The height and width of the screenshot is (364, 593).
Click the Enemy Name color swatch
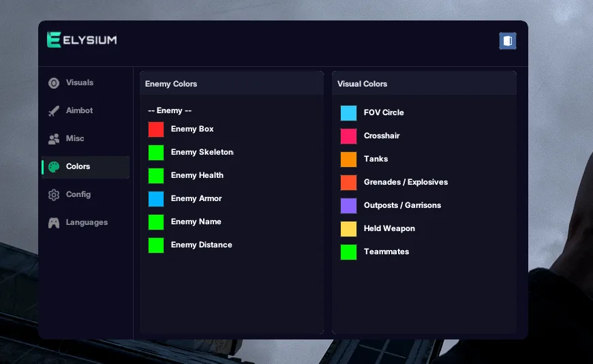[x=156, y=222]
